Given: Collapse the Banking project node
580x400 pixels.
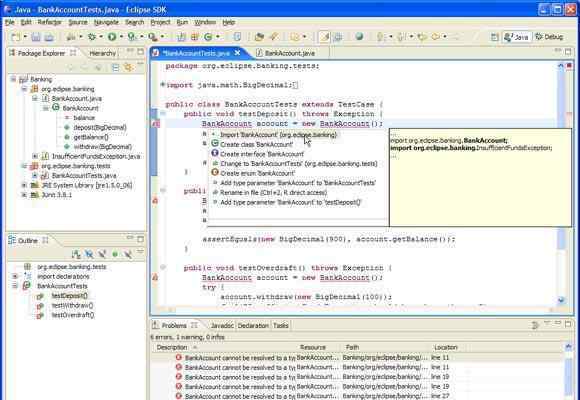Looking at the screenshot, I should tap(13, 79).
